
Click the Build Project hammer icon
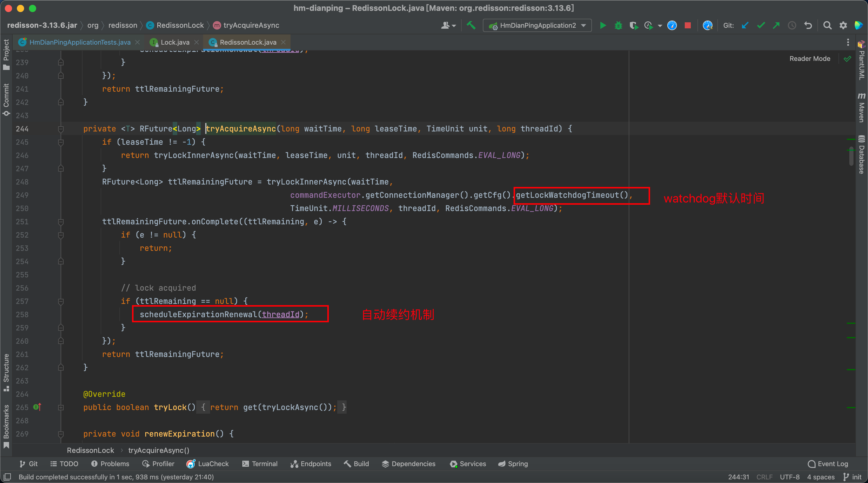(x=471, y=25)
